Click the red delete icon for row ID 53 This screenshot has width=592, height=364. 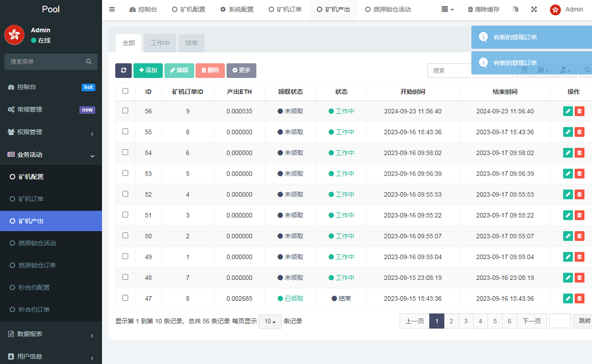coord(579,174)
